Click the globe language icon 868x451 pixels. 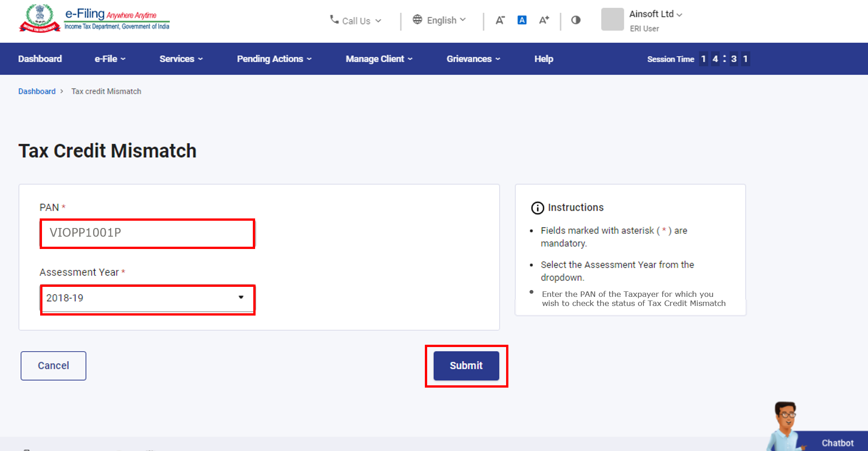[x=417, y=20]
